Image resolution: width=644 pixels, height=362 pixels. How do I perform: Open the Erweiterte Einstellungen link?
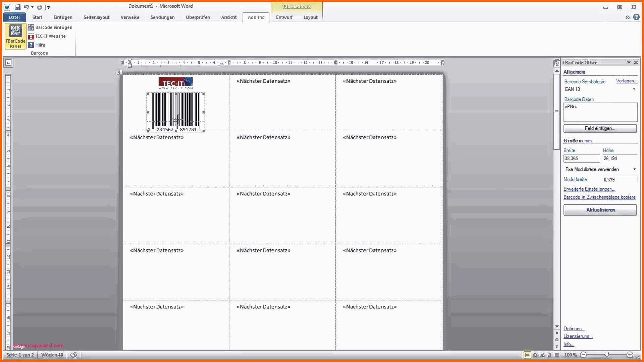(589, 189)
